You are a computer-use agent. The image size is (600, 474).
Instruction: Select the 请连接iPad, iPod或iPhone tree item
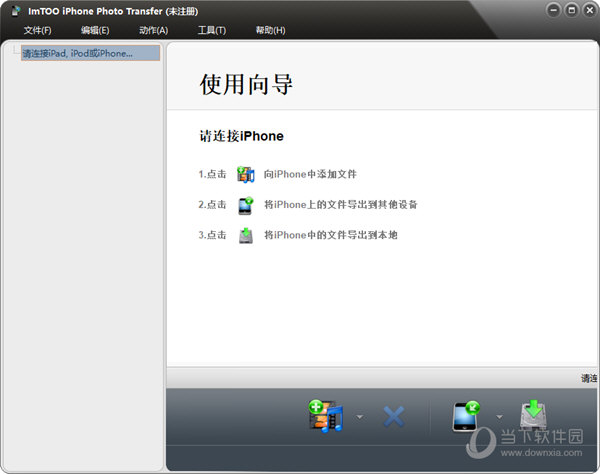[90, 53]
